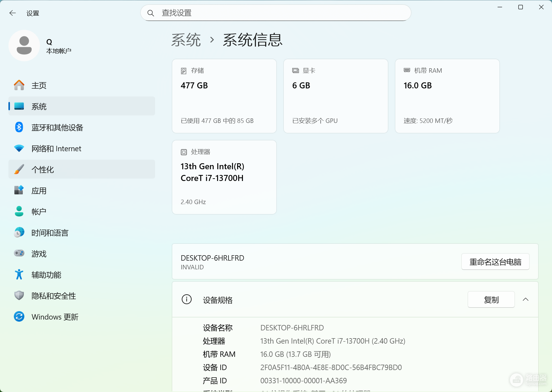The height and width of the screenshot is (392, 552).
Task: Click the Bluetooth icon in sidebar
Action: coord(19,127)
